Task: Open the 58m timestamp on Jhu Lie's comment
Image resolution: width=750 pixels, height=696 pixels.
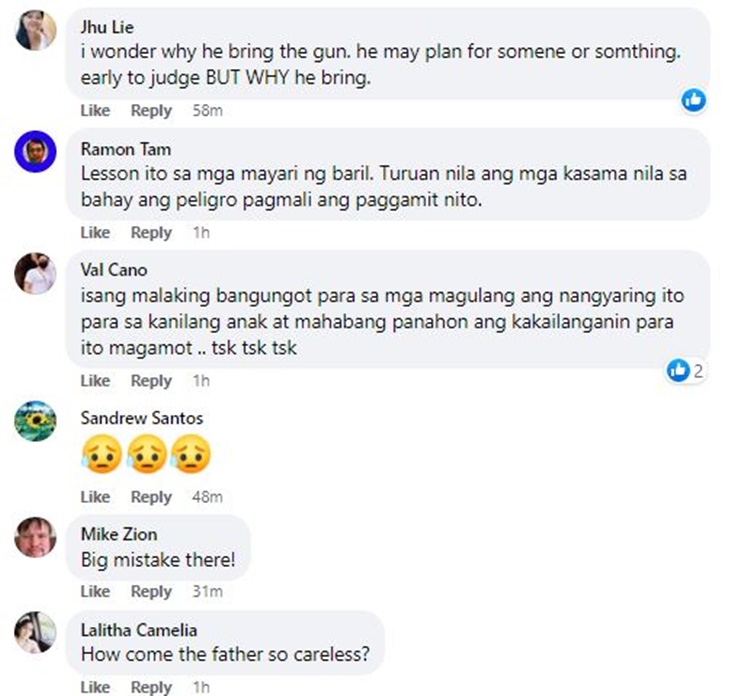Action: pos(207,110)
